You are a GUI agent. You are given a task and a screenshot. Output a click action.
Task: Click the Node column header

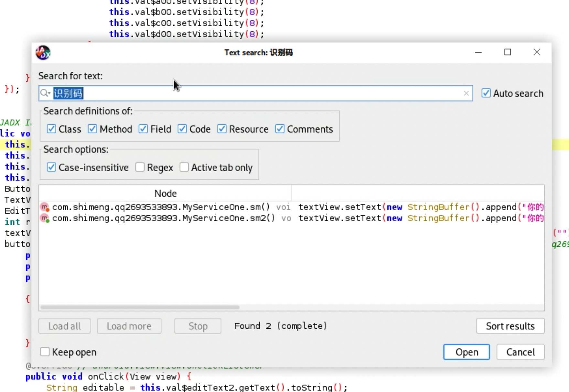tap(165, 193)
